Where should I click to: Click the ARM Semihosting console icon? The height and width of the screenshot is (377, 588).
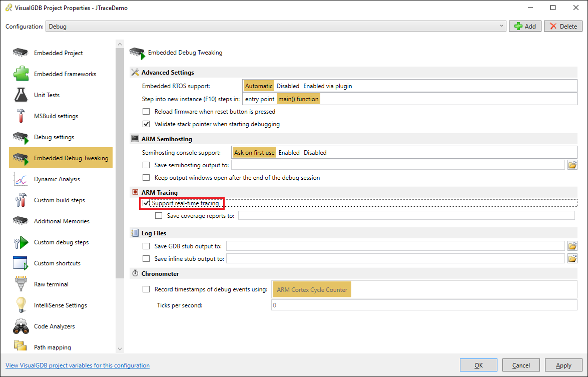click(135, 139)
